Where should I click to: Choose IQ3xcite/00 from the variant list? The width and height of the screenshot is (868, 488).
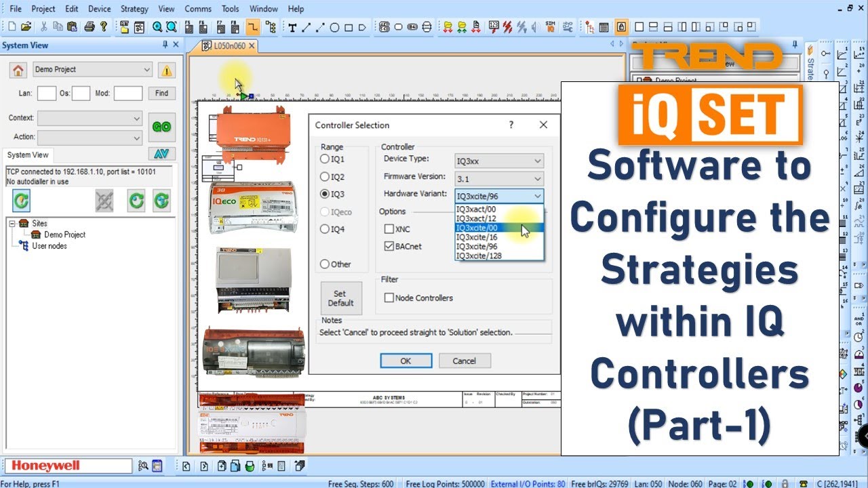499,228
